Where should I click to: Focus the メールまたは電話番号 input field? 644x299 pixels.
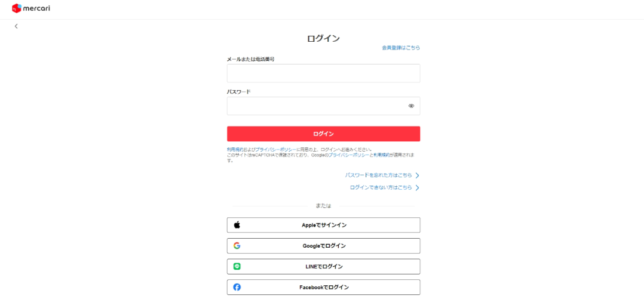pos(323,73)
